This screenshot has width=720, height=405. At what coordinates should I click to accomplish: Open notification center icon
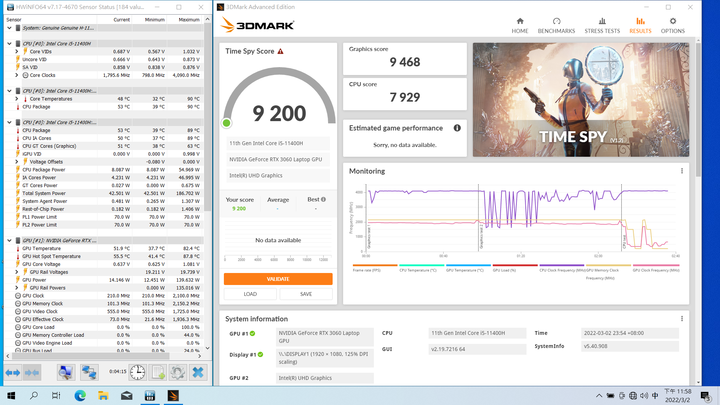point(705,395)
